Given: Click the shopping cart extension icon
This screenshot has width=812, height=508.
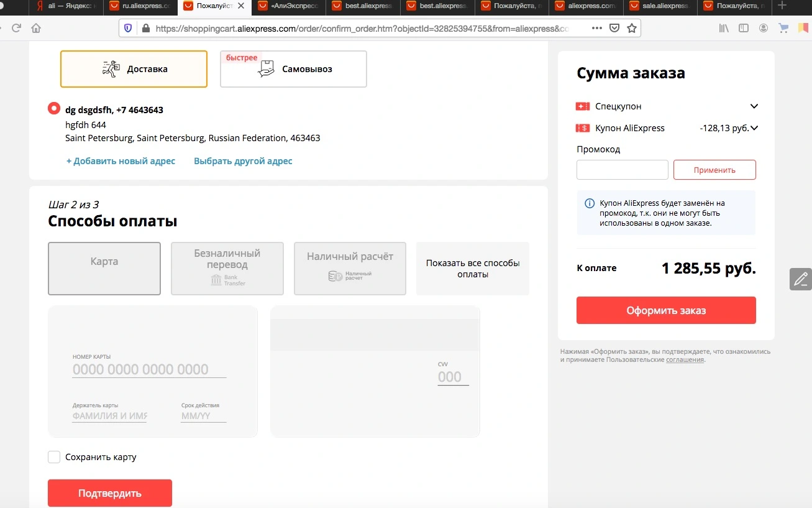Looking at the screenshot, I should point(783,29).
